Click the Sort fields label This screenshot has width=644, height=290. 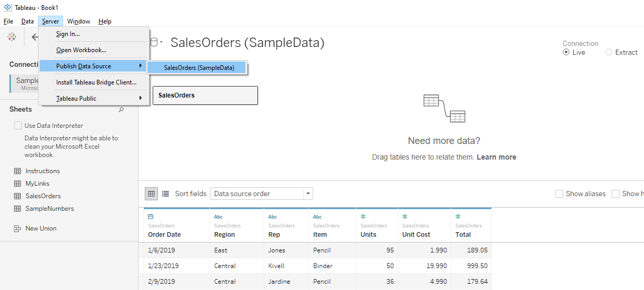191,194
